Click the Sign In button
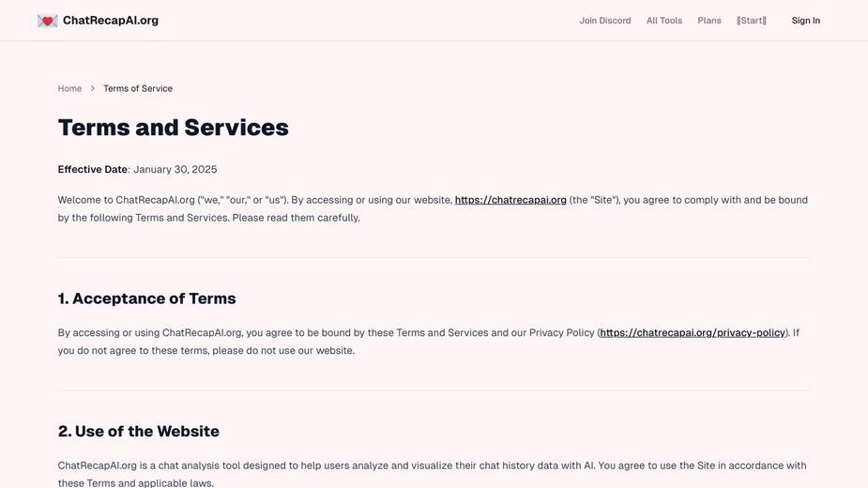The height and width of the screenshot is (488, 868). (805, 21)
